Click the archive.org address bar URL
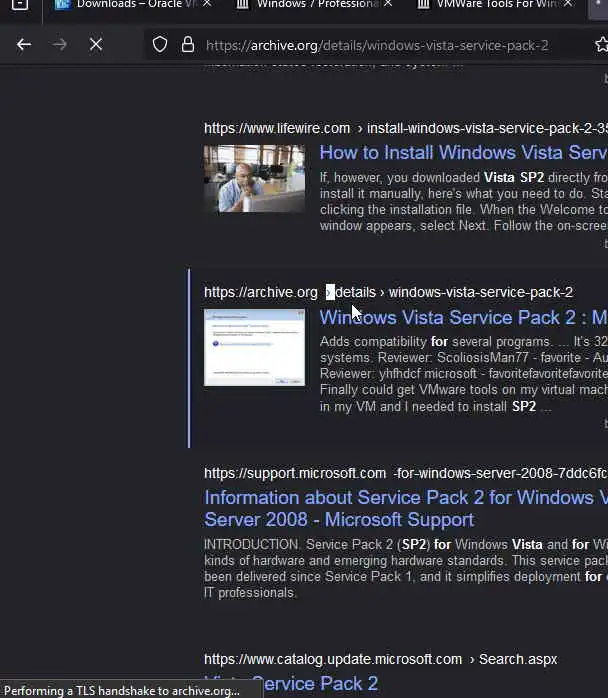 (x=377, y=45)
